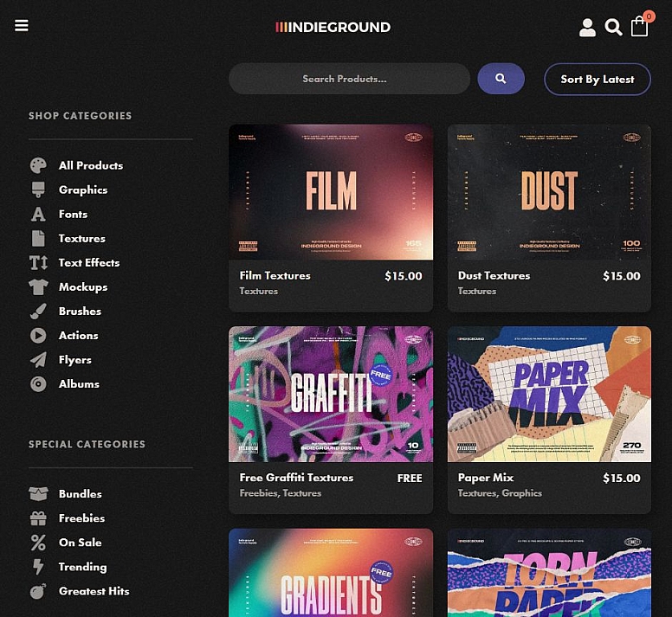
Task: Click the Text Effects type icon
Action: click(38, 262)
